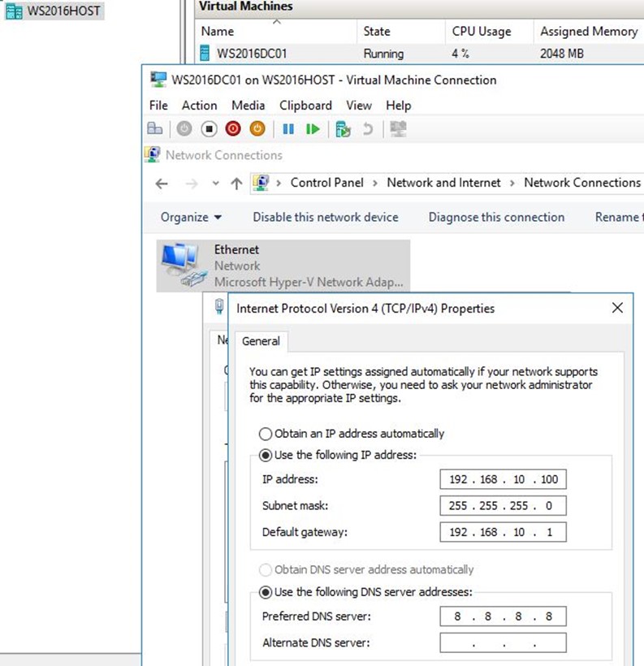Switch to the General tab
The height and width of the screenshot is (666, 644).
(x=261, y=341)
